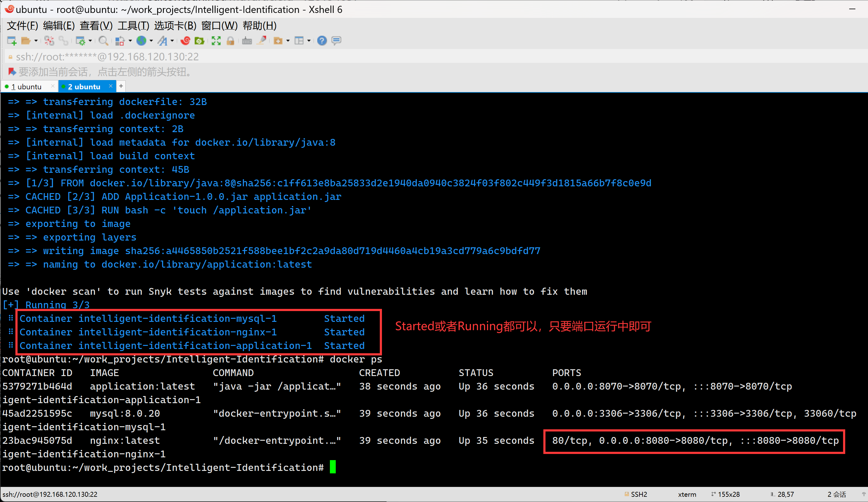Click the highlighter pen icon
868x502 pixels.
point(262,41)
